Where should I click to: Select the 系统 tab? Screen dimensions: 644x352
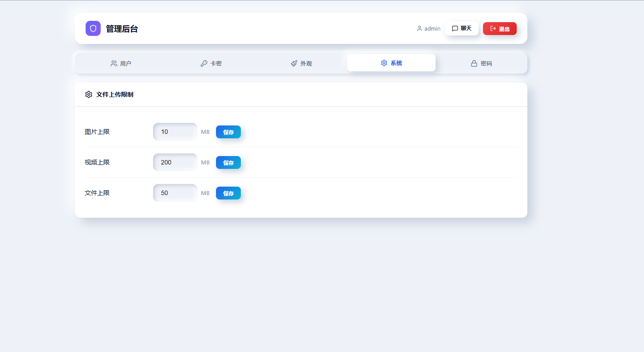(391, 63)
